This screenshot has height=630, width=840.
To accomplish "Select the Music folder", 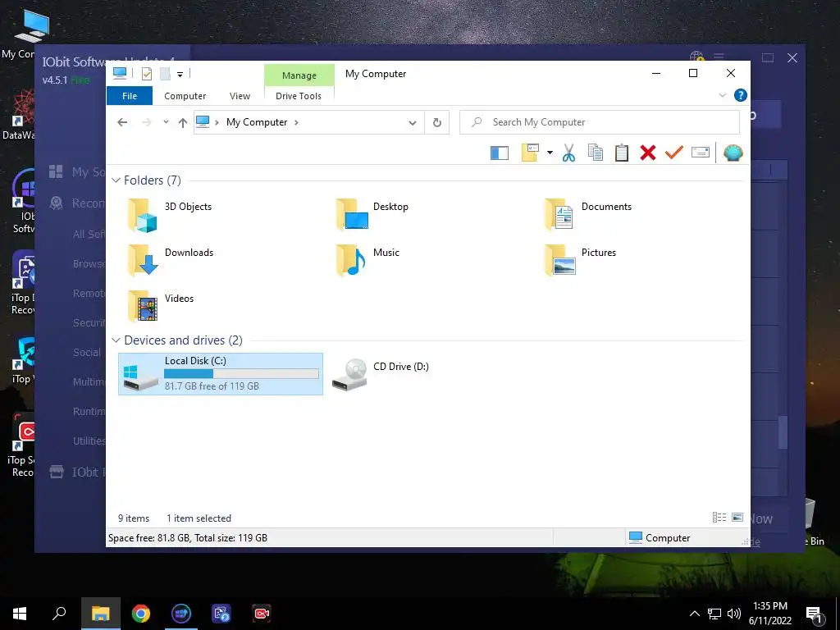I will point(368,260).
